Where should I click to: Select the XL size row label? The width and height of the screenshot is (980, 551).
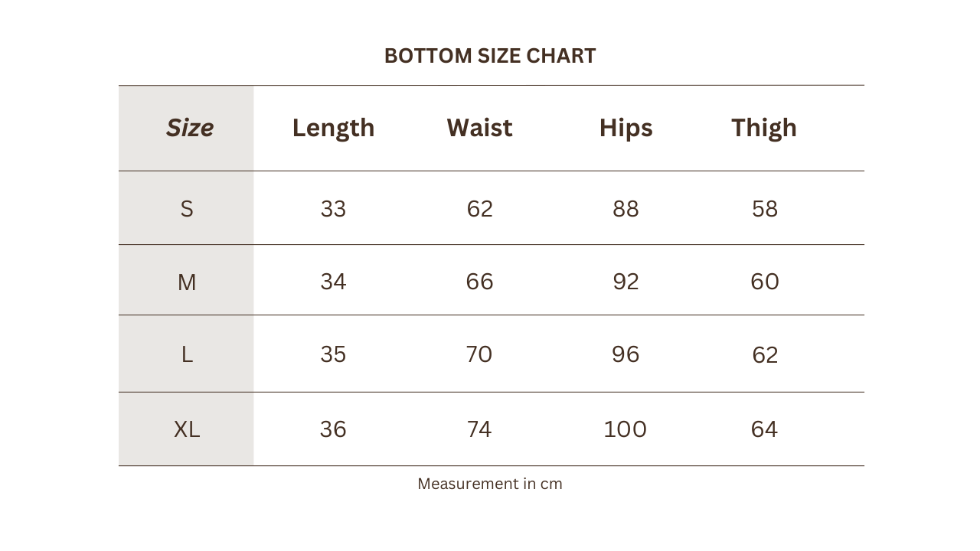point(187,429)
